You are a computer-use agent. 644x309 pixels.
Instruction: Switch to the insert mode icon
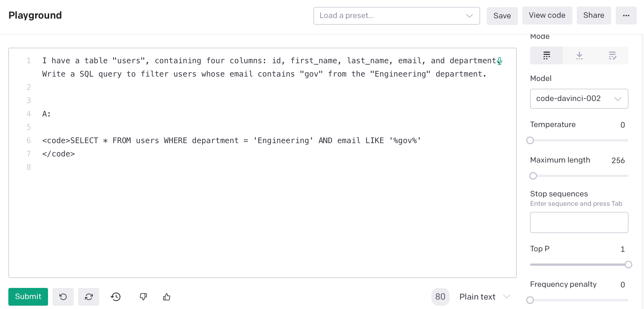pyautogui.click(x=579, y=55)
